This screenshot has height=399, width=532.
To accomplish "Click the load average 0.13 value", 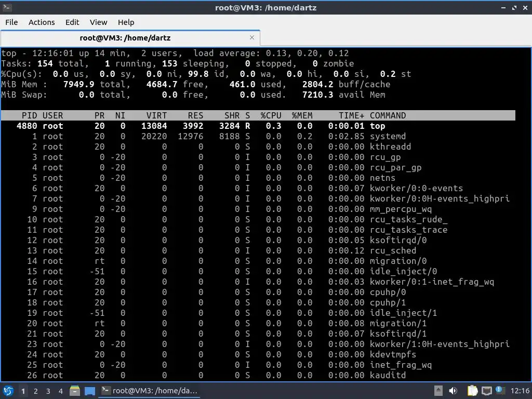I will pyautogui.click(x=276, y=54).
